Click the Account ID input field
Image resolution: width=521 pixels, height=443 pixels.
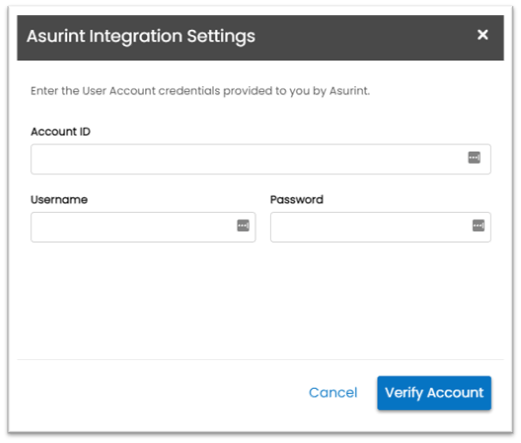[260, 159]
